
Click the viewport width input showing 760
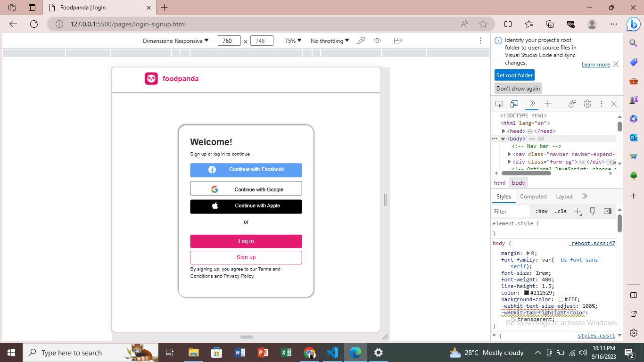tap(229, 41)
